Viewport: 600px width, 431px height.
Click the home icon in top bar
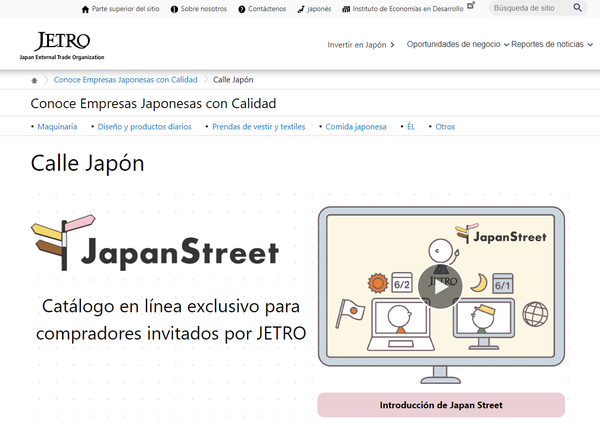pos(85,9)
